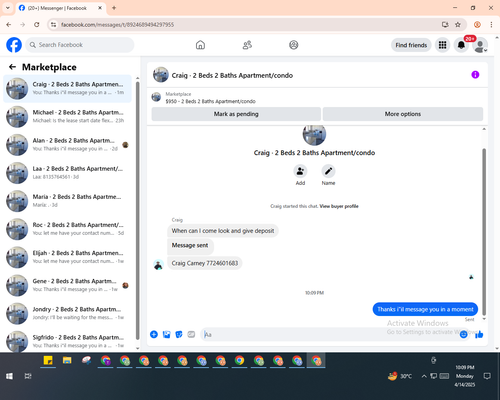This screenshot has width=500, height=400.
Task: Open conversation information purple icon
Action: (475, 75)
